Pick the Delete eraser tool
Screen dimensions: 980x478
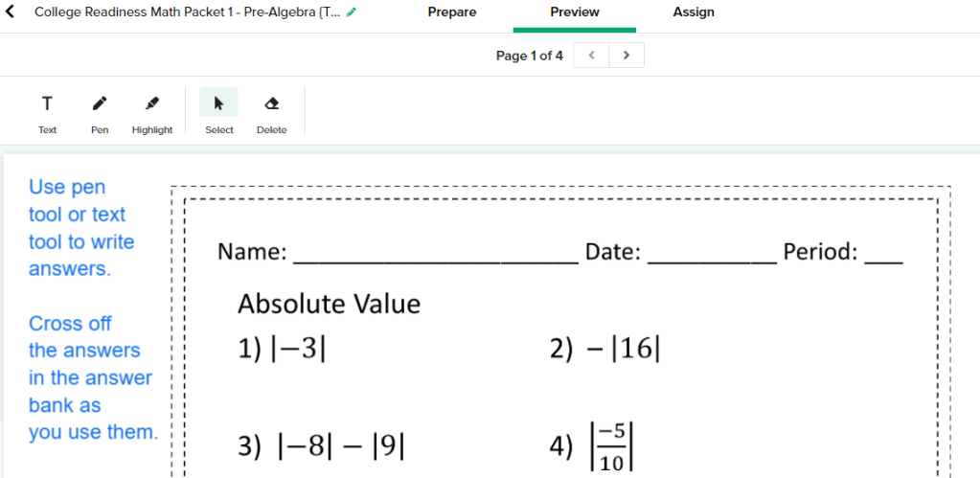(271, 112)
